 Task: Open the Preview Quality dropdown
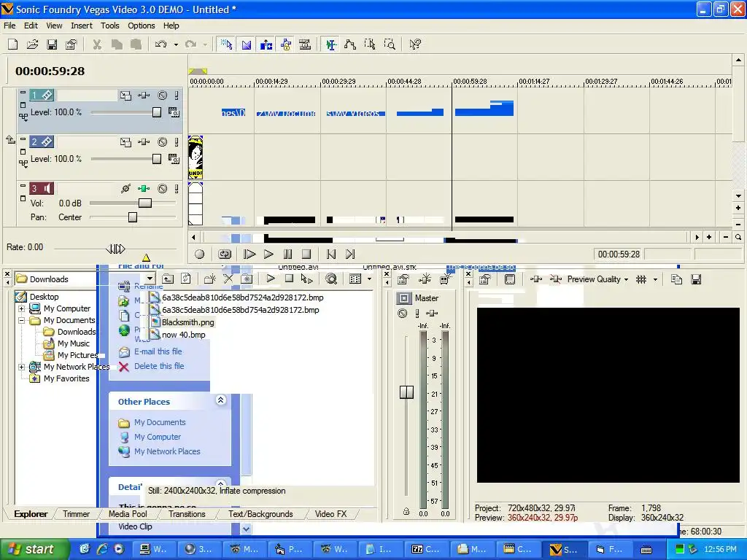click(597, 279)
